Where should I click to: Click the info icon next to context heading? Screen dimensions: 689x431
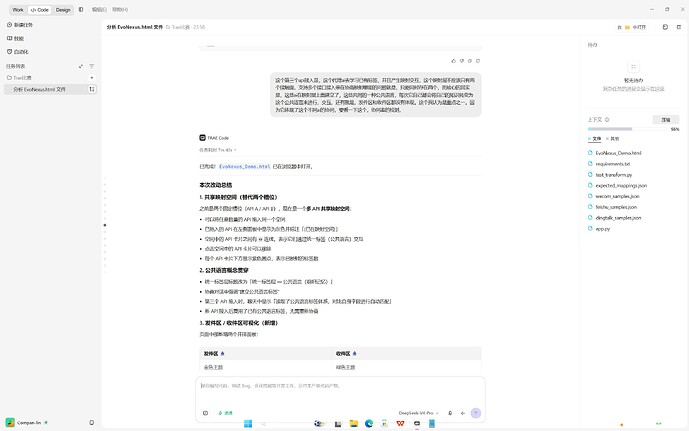(x=607, y=120)
